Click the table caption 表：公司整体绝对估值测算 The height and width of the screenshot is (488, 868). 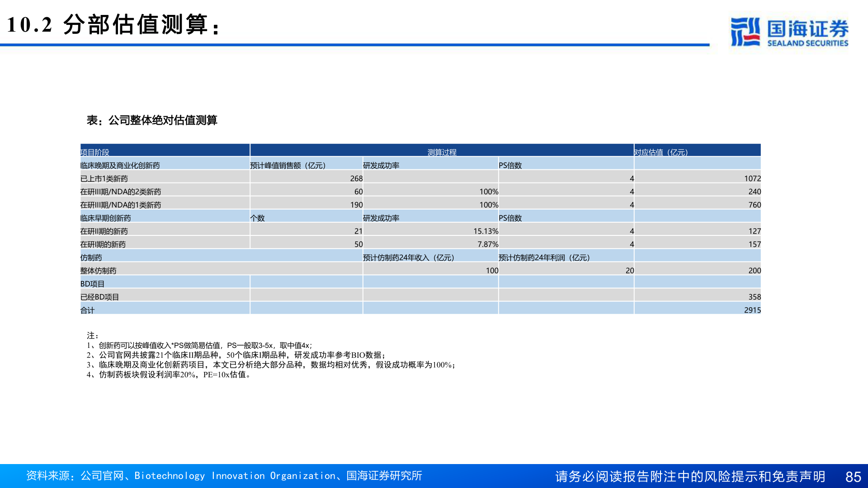click(x=152, y=120)
